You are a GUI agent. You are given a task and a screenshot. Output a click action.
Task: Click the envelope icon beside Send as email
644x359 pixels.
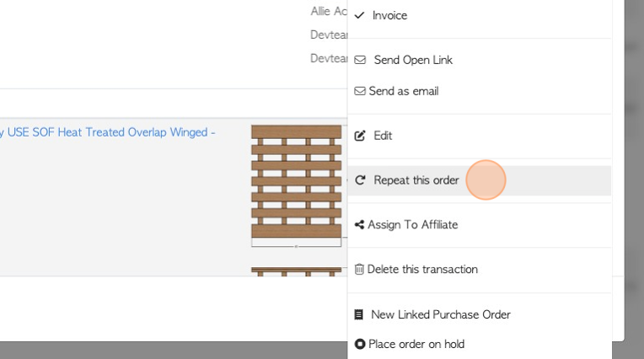360,91
